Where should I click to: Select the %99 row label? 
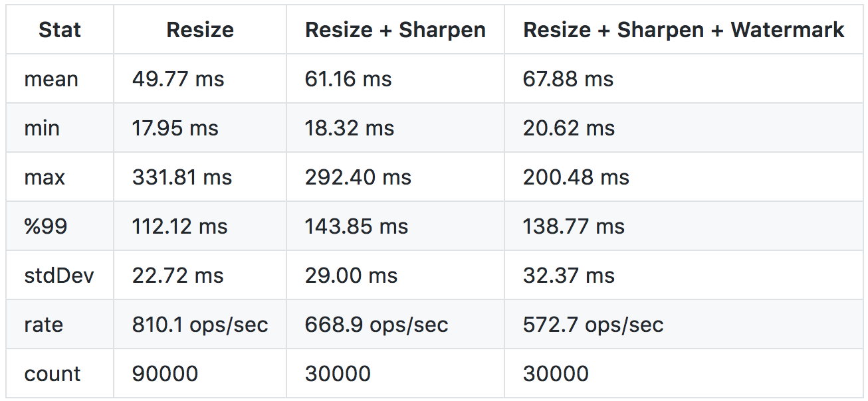click(x=46, y=226)
